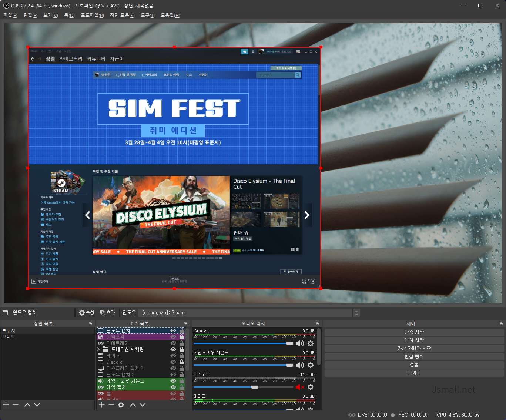Screen dimensions: 506x420
Task: Click the Disco Elysium banner in preview
Action: tap(161, 215)
